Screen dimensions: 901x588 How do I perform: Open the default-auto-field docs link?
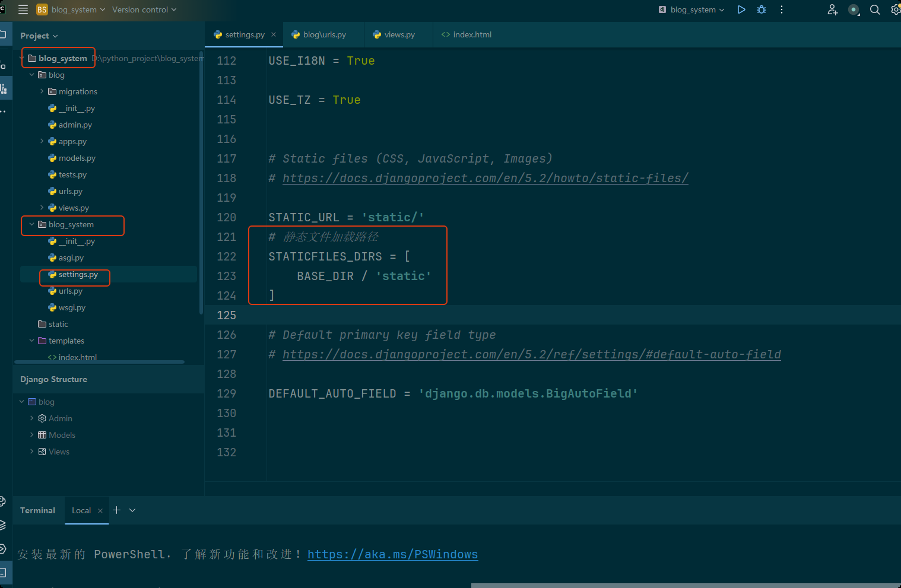[x=531, y=354]
